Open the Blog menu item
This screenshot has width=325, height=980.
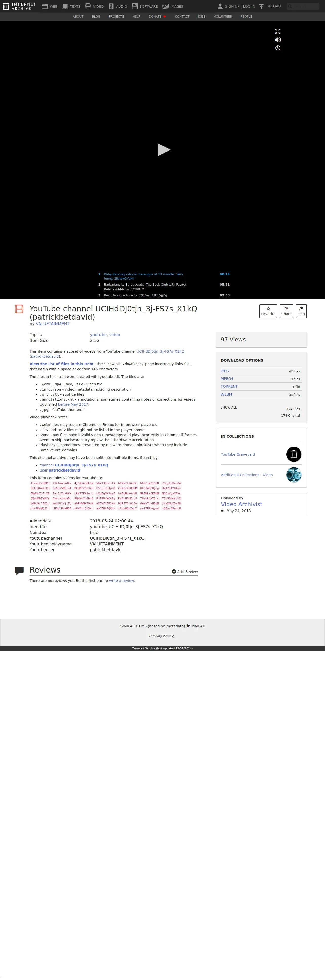[96, 17]
